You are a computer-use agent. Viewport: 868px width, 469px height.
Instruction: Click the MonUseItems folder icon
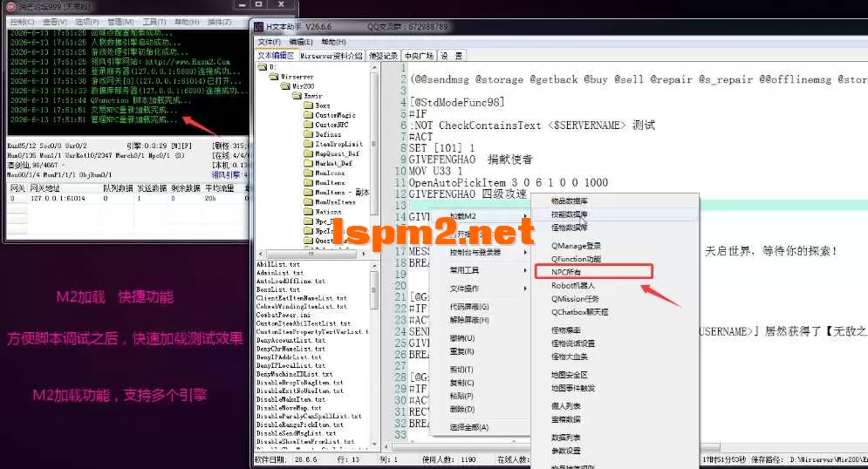click(308, 202)
